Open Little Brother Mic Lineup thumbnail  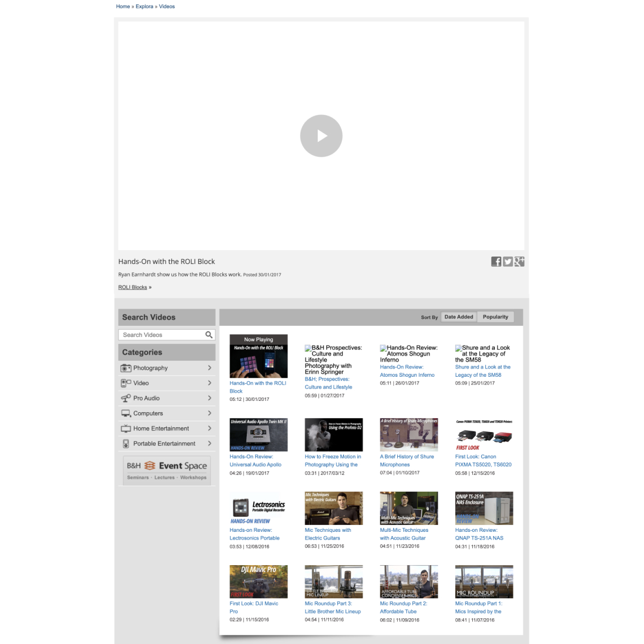334,582
